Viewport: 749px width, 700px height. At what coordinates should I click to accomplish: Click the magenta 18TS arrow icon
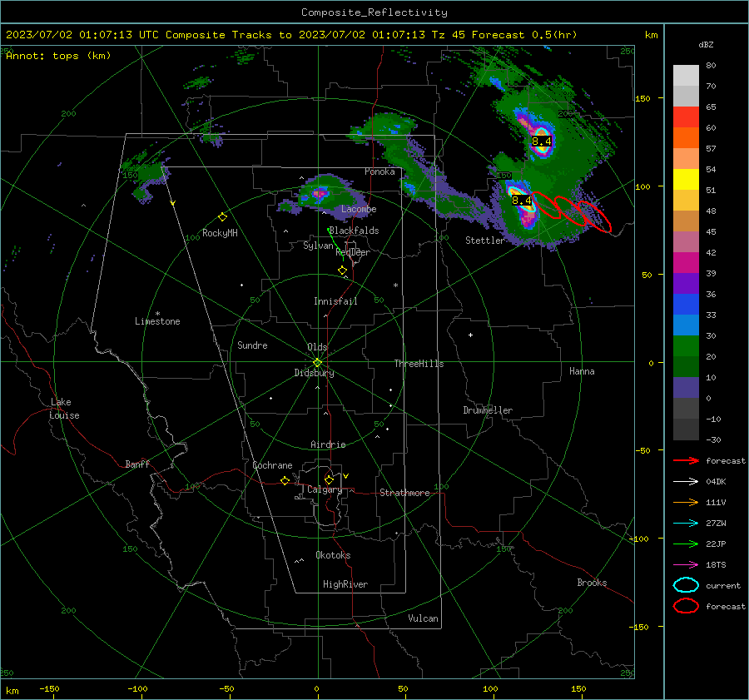click(x=686, y=565)
